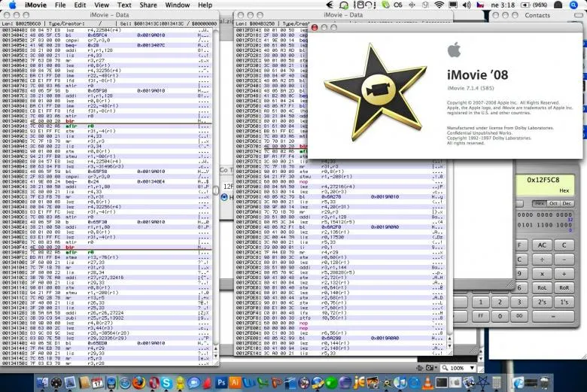Click the RoL button in Calculator

click(542, 287)
